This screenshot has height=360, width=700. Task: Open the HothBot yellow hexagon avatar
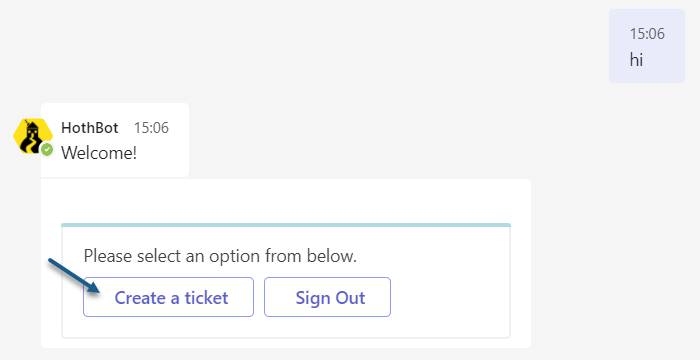[x=32, y=136]
